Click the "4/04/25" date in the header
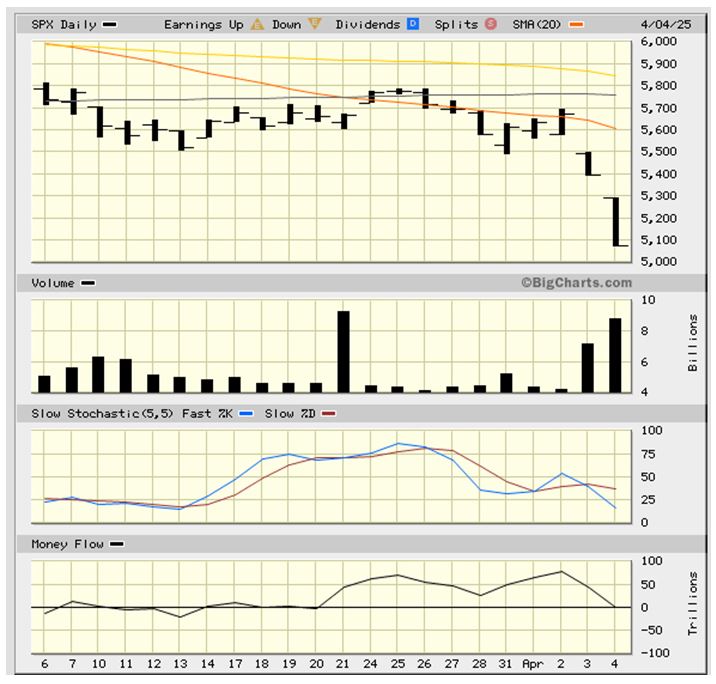 click(666, 25)
